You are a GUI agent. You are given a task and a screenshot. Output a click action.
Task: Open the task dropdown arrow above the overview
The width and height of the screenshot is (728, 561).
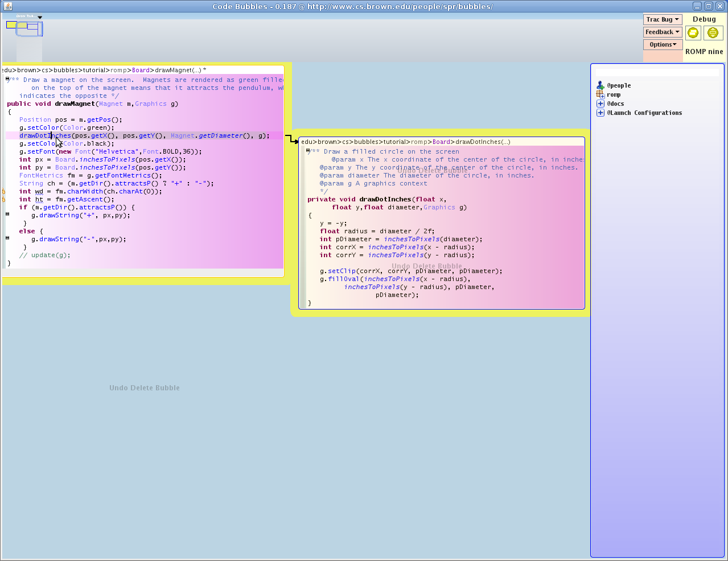pos(40,17)
